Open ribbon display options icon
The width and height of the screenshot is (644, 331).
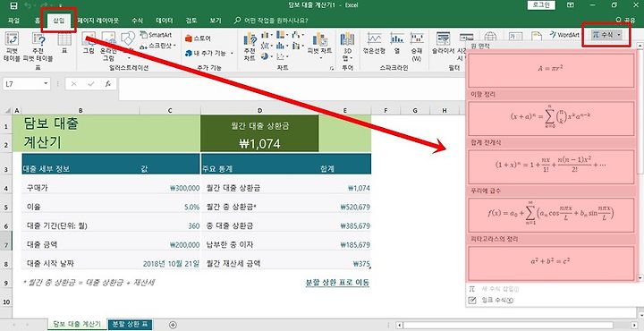coord(570,5)
